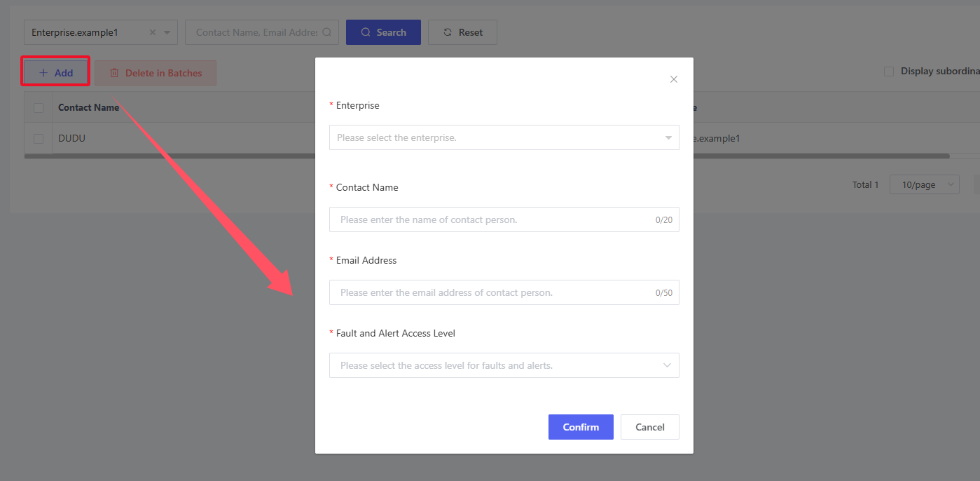980x481 pixels.
Task: Close the add contact dialog
Action: pos(674,79)
